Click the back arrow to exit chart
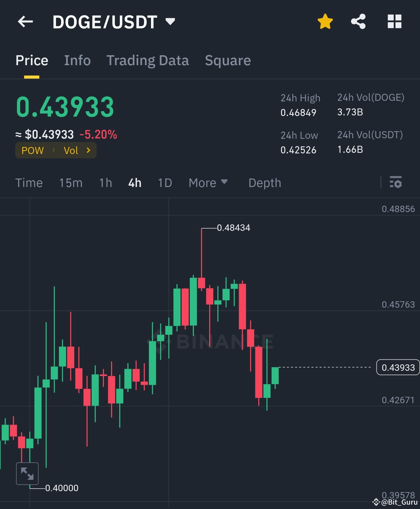The height and width of the screenshot is (509, 420). (x=25, y=21)
